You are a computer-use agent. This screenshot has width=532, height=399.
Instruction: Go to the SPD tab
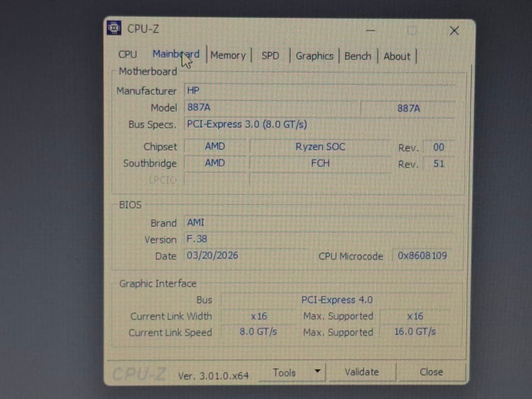pos(270,55)
